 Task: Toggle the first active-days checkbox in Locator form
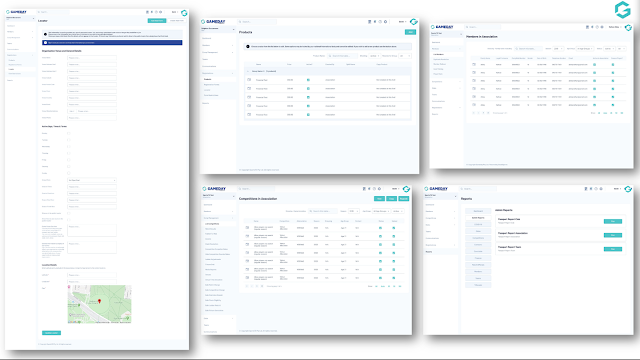[x=69, y=133]
